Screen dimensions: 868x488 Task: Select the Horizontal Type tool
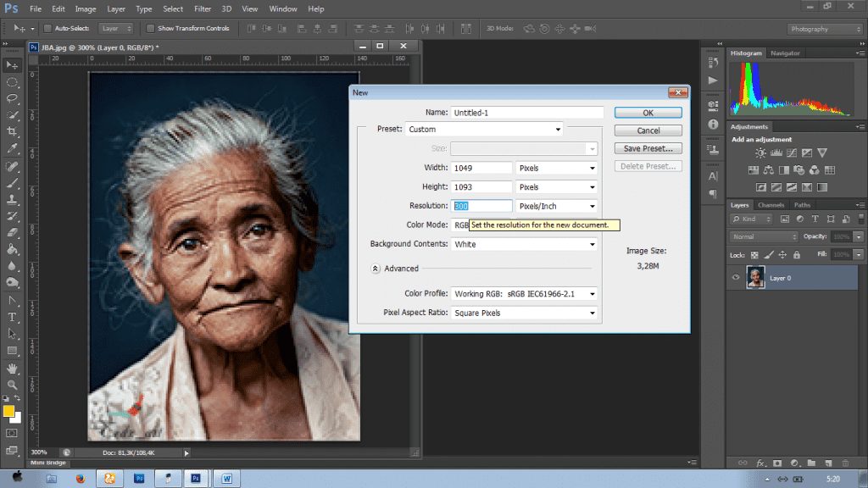pyautogui.click(x=12, y=317)
